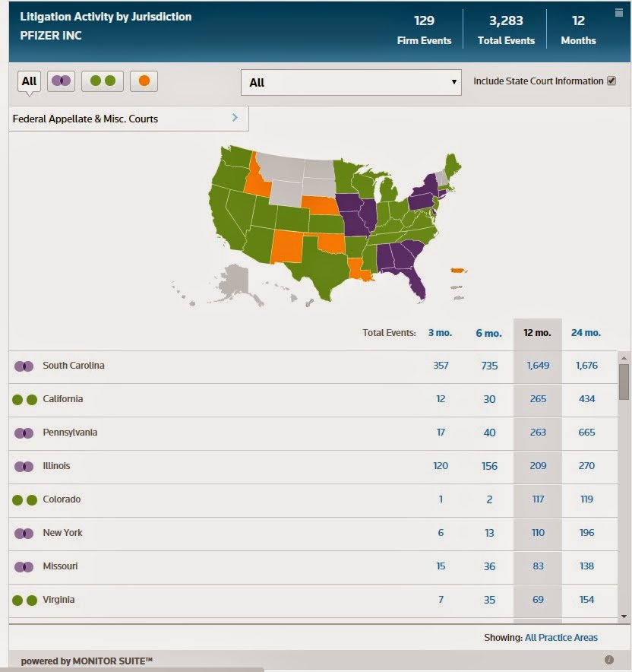Click the New York row purple icon
The width and height of the screenshot is (632, 672).
24,534
